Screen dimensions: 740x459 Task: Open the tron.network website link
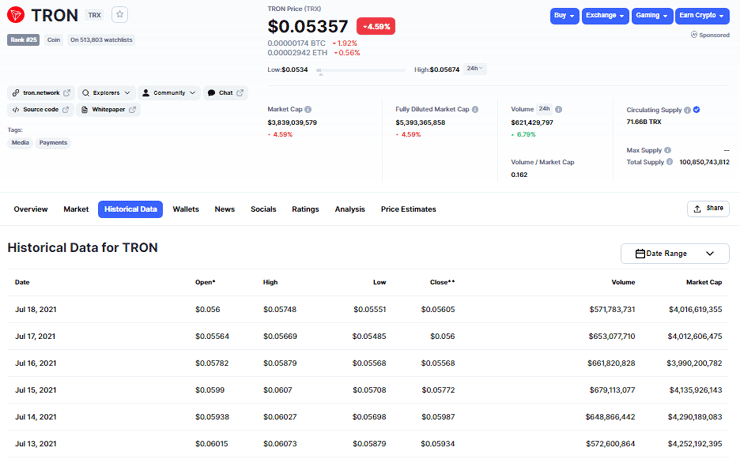(41, 93)
